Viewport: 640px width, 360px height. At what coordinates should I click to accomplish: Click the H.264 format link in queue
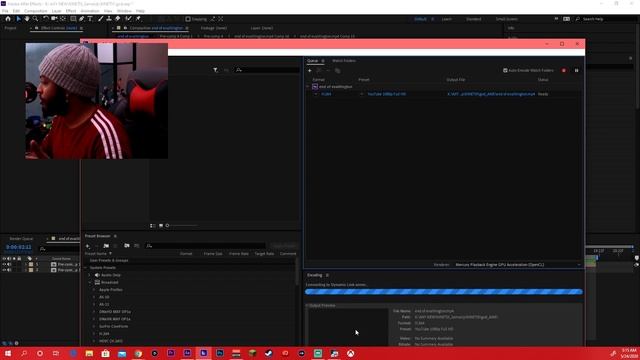point(326,94)
